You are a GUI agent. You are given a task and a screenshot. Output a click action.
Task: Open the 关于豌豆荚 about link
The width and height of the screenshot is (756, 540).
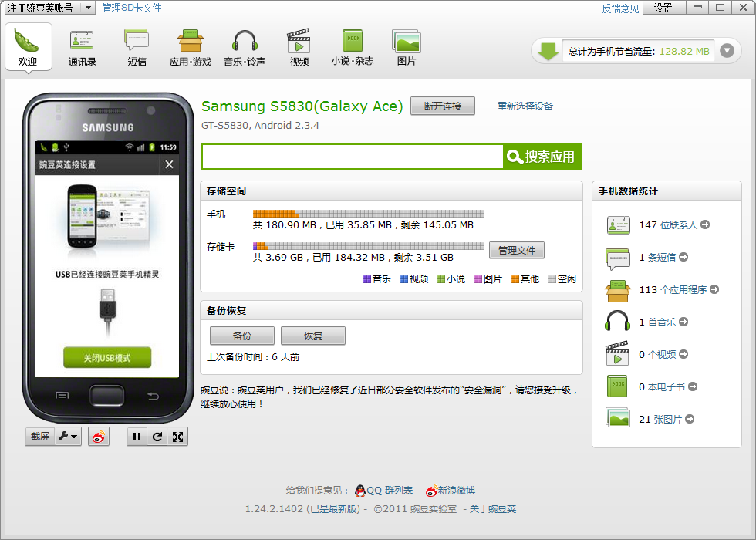click(x=492, y=508)
